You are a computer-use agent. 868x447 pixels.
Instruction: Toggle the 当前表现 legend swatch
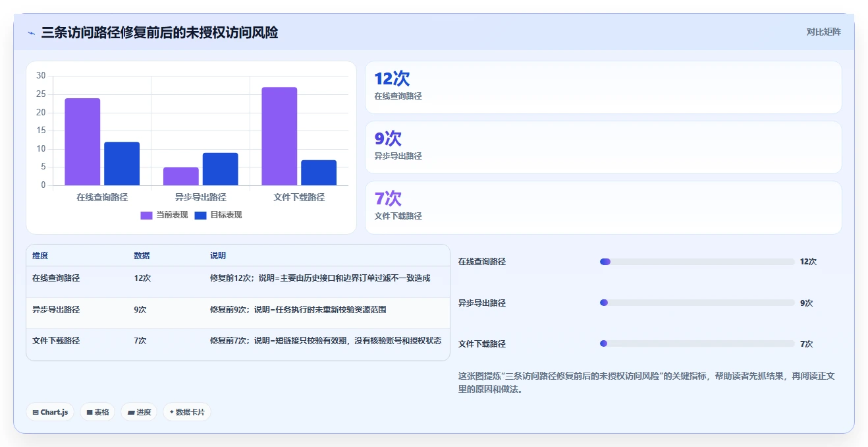146,215
